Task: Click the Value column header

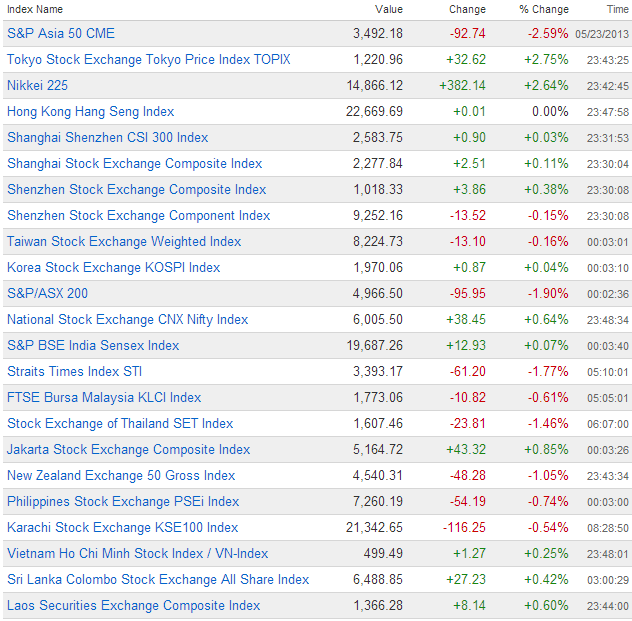Action: tap(389, 9)
